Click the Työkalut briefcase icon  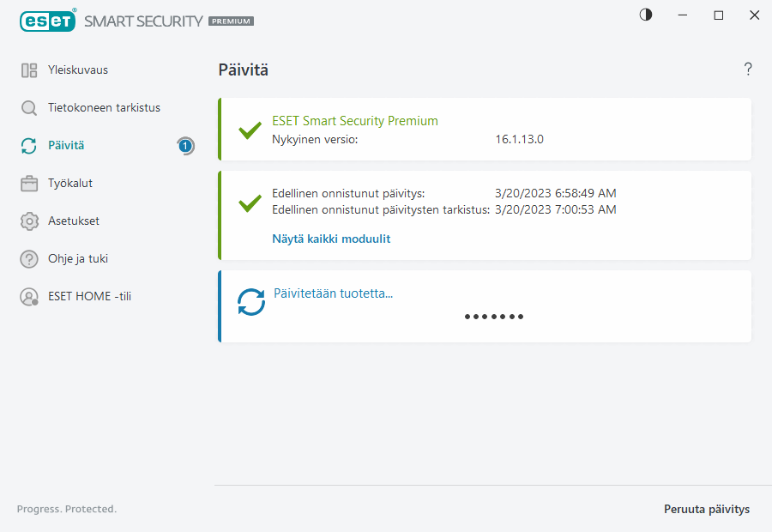pyautogui.click(x=29, y=184)
